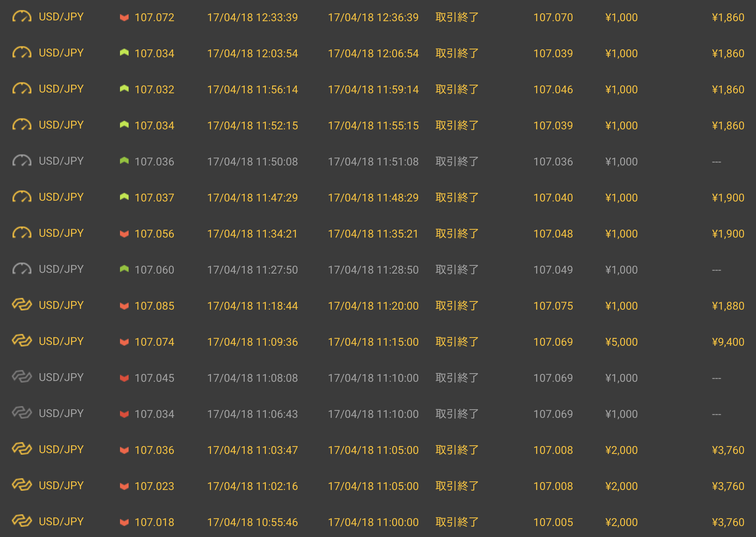Click the grey gauge icon for the 11:50:08 trade
This screenshot has height=537, width=756.
(x=22, y=161)
